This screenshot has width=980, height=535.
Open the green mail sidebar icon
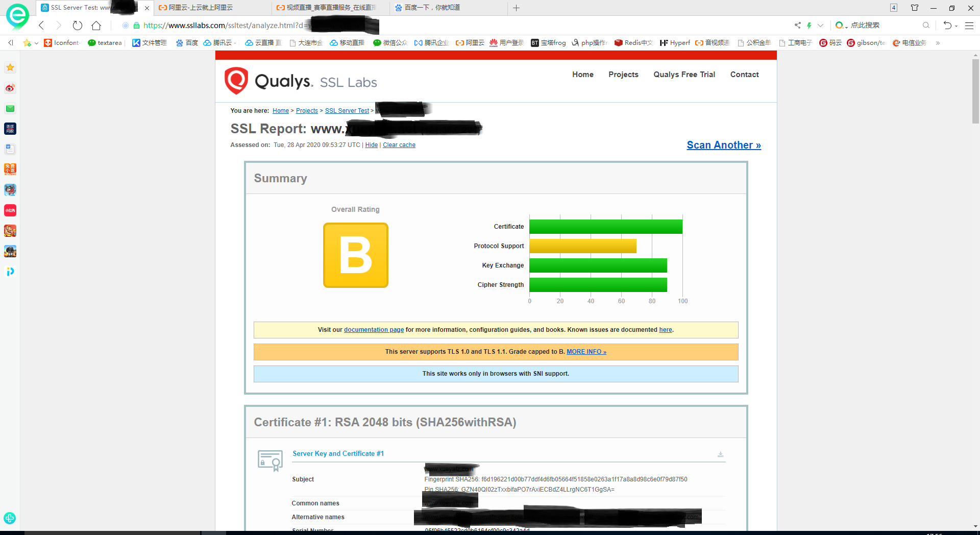click(x=10, y=108)
